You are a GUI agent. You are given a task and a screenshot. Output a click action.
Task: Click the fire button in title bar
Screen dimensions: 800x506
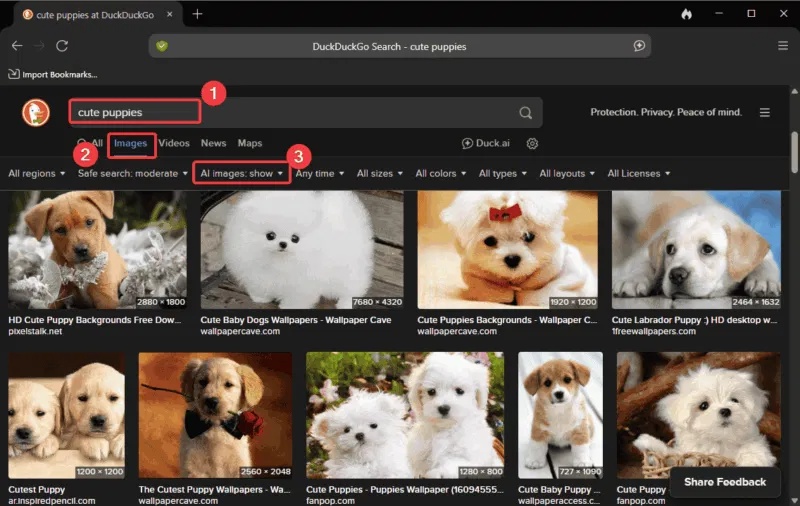(x=686, y=14)
